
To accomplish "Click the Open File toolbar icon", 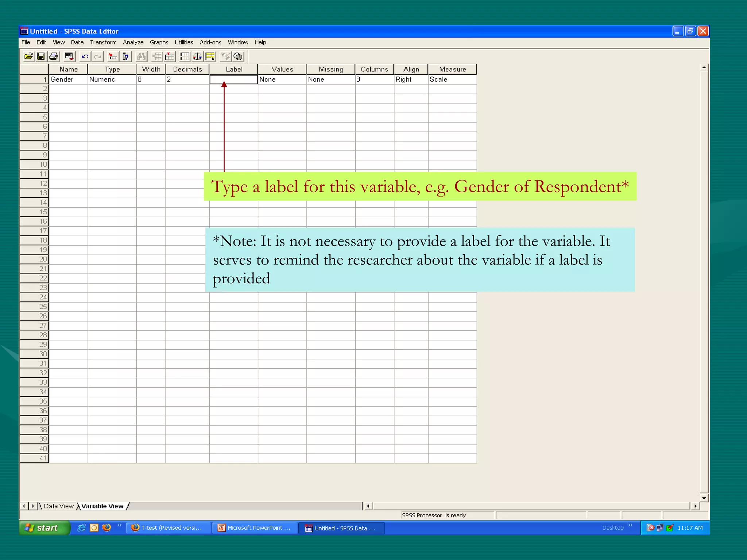I will tap(28, 57).
